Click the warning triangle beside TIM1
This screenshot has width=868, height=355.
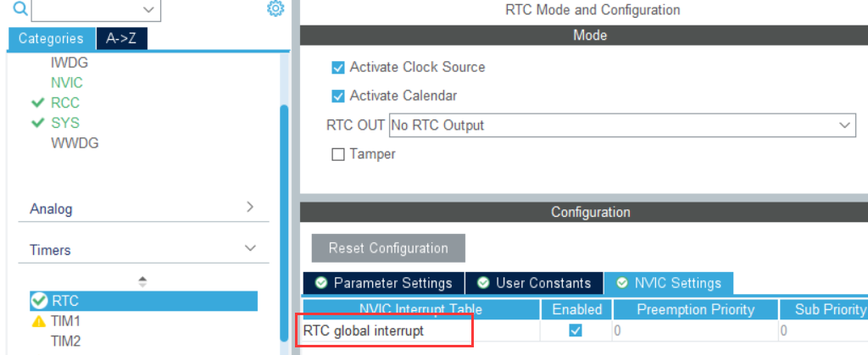click(x=39, y=321)
